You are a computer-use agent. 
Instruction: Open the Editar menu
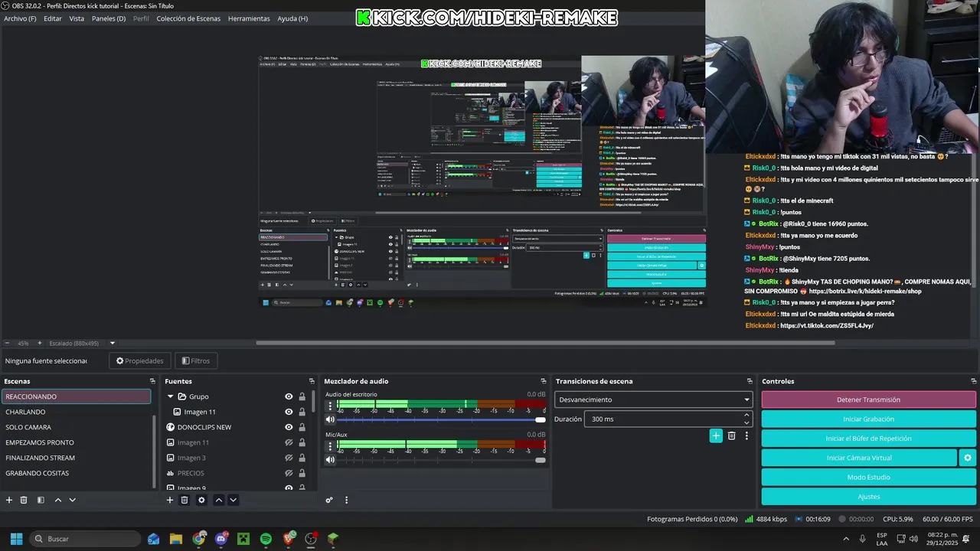pyautogui.click(x=53, y=18)
